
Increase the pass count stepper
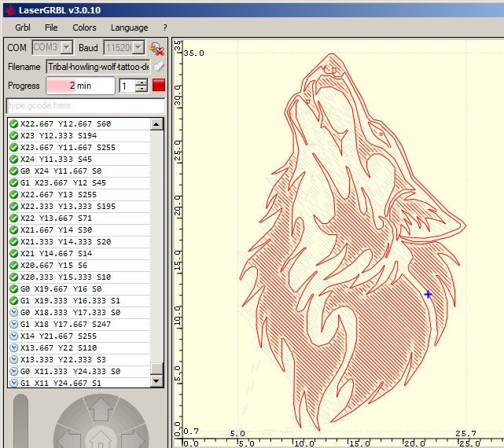(x=142, y=83)
